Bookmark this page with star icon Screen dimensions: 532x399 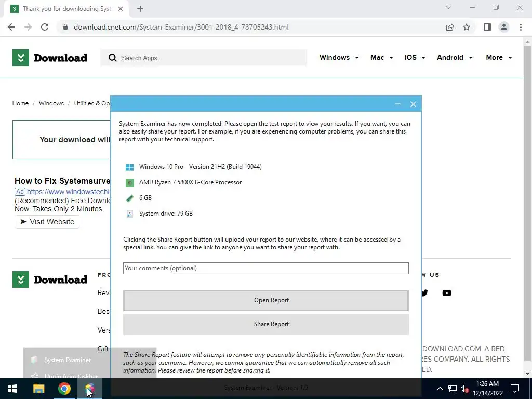467,27
